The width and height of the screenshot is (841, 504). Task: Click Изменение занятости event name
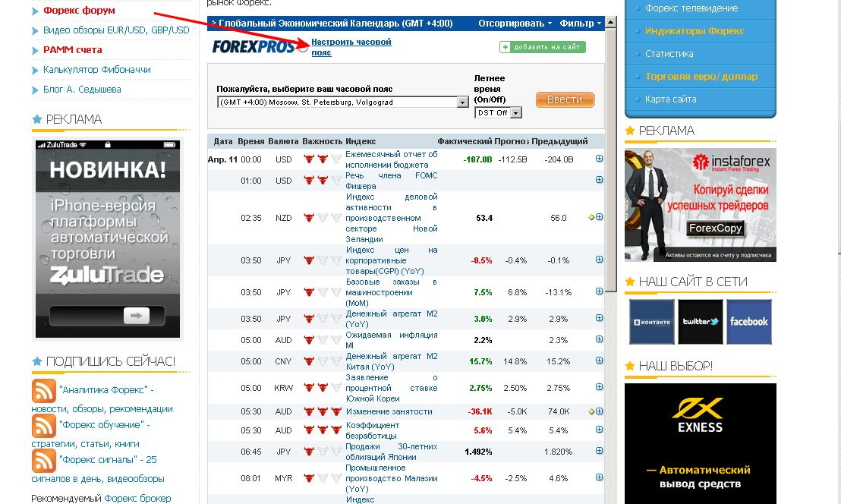(x=389, y=411)
